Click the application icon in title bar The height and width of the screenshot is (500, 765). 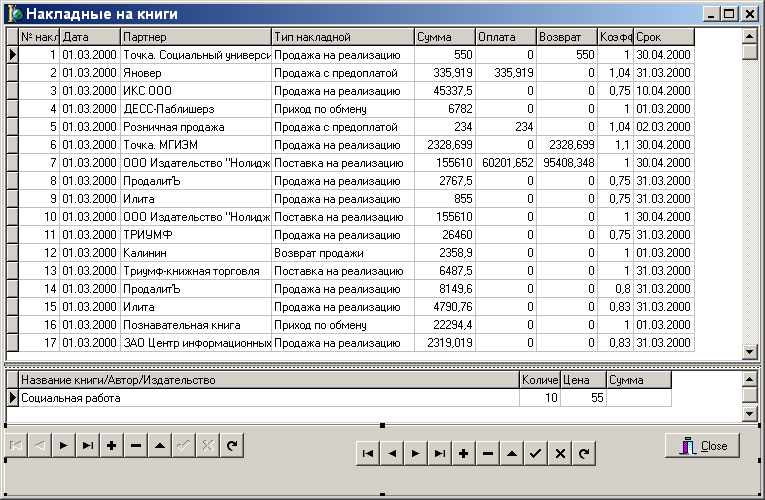pos(15,14)
